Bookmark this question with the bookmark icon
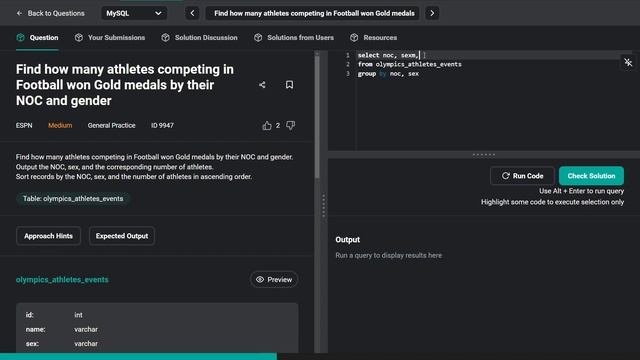 point(289,84)
